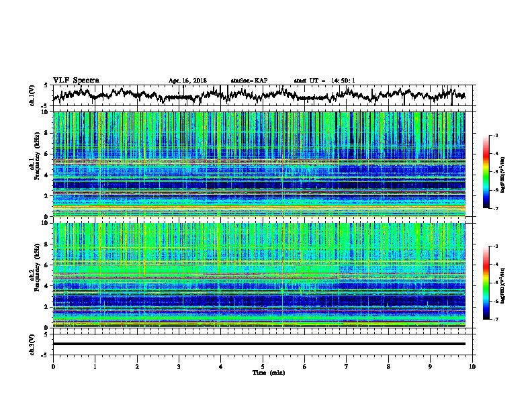The height and width of the screenshot is (411, 532).
Task: Click the date 'Apr. 16, 2018'
Action: click(x=187, y=81)
